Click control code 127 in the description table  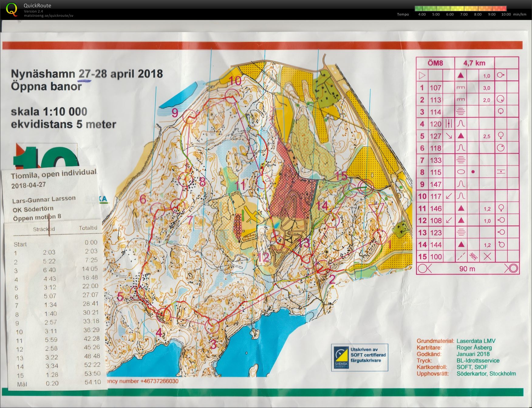click(x=435, y=136)
